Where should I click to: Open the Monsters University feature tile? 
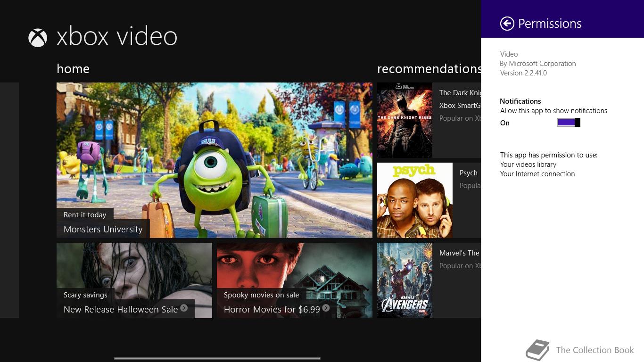click(x=215, y=160)
